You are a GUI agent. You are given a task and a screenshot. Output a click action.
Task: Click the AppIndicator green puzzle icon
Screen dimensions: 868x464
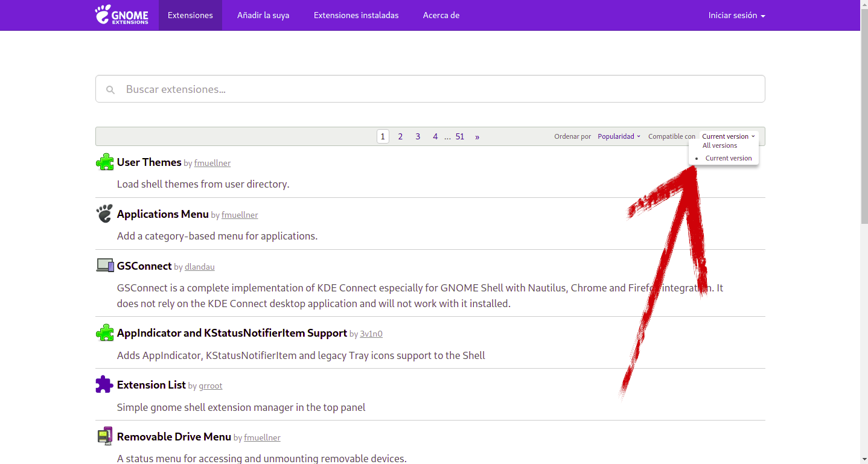[104, 332]
